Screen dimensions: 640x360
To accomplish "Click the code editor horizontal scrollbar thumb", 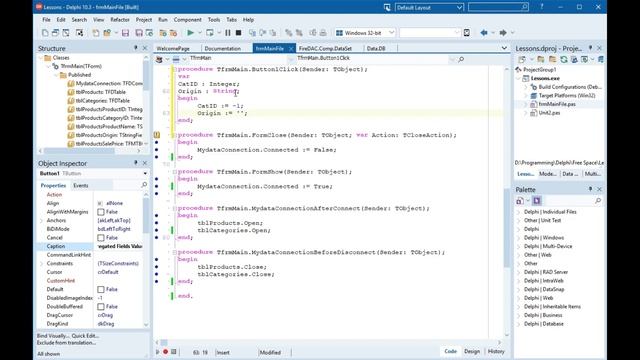I will [164, 342].
